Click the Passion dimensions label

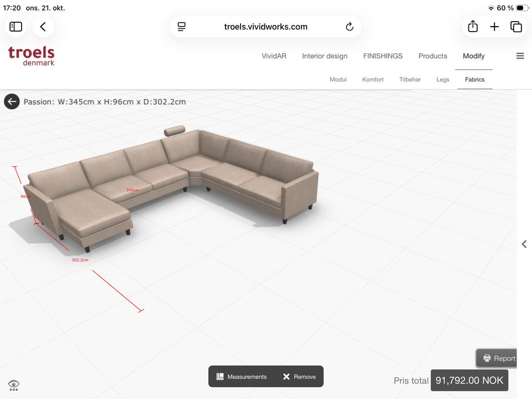[105, 102]
